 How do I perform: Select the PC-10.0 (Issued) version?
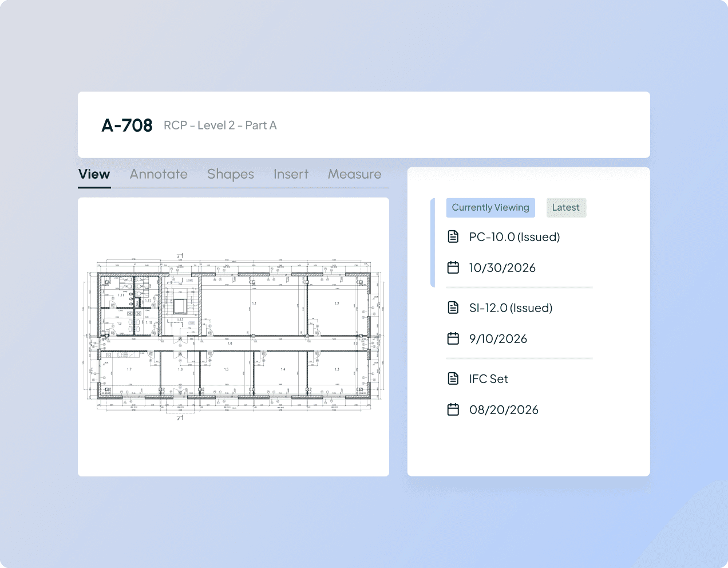[x=515, y=237]
